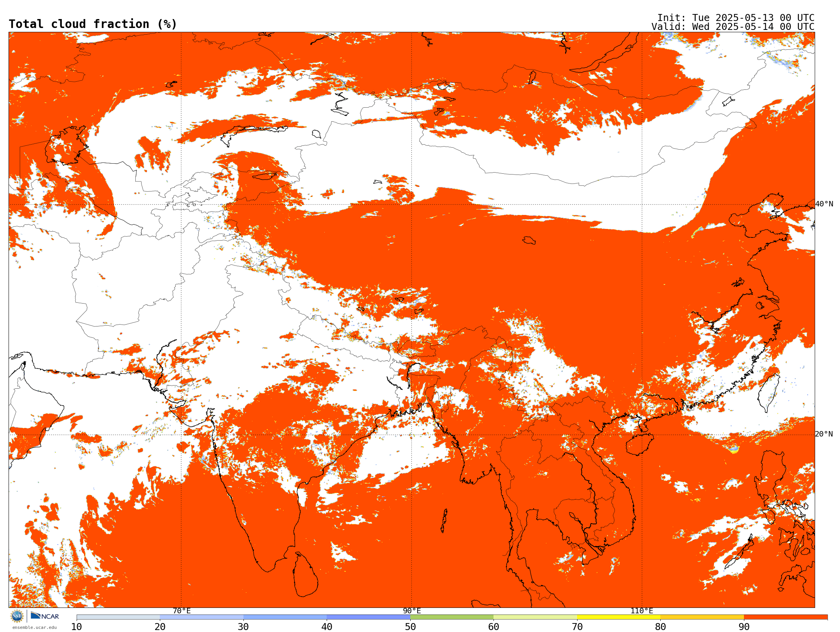Click the 40-50 periwinkle colorbar segment
This screenshot has height=632, width=840.
[x=368, y=617]
